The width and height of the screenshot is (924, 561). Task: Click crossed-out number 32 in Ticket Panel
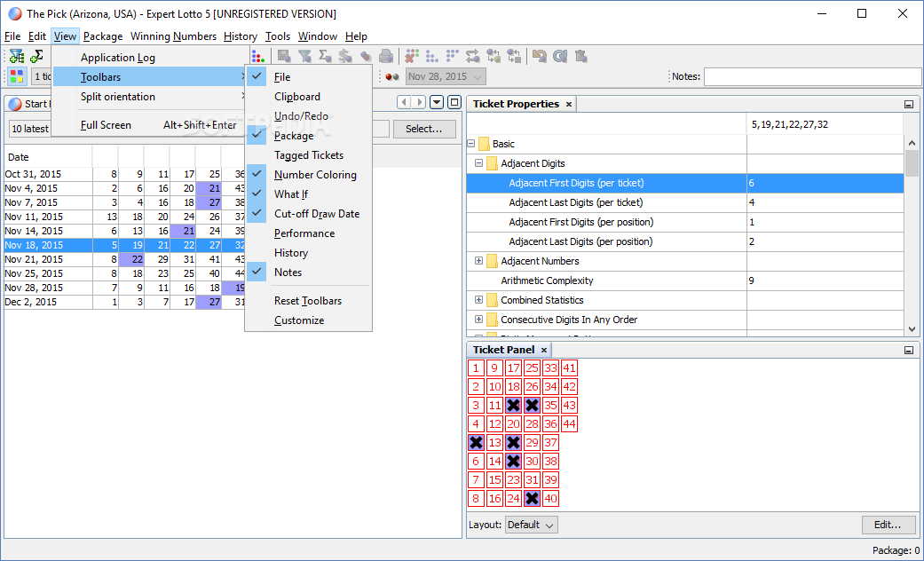[x=533, y=499]
